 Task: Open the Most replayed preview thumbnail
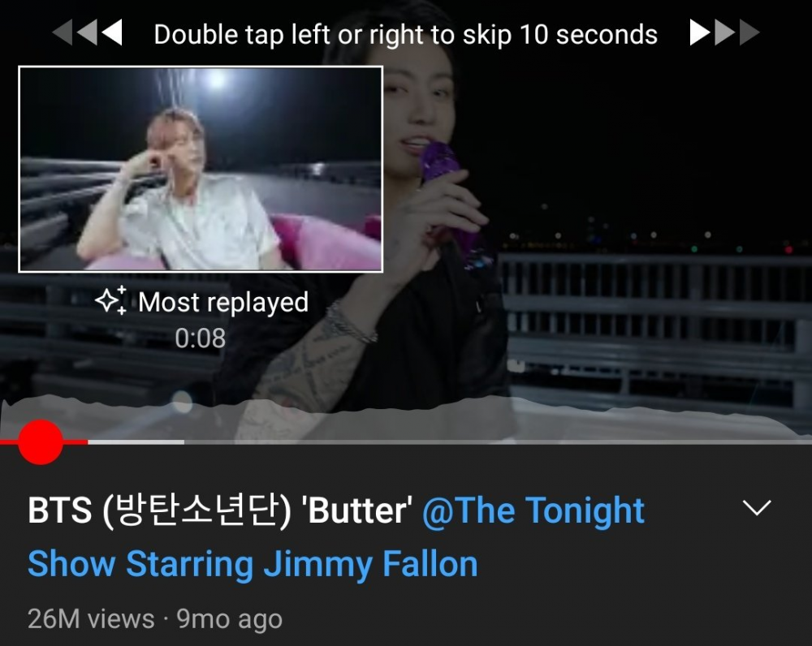click(201, 169)
